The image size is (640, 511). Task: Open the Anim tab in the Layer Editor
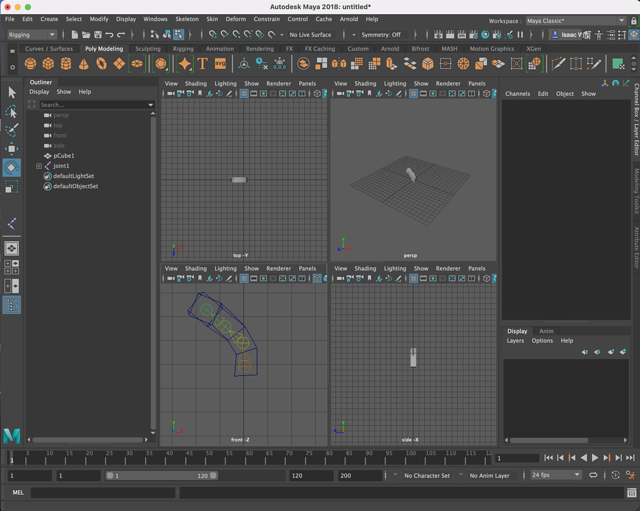coord(546,331)
